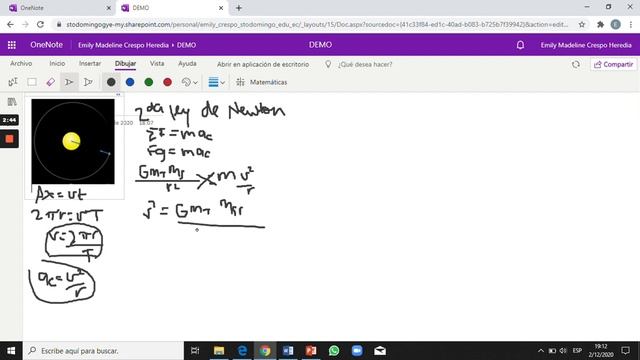The height and width of the screenshot is (360, 640).
Task: Open Windows action center notifications
Action: [x=625, y=351]
